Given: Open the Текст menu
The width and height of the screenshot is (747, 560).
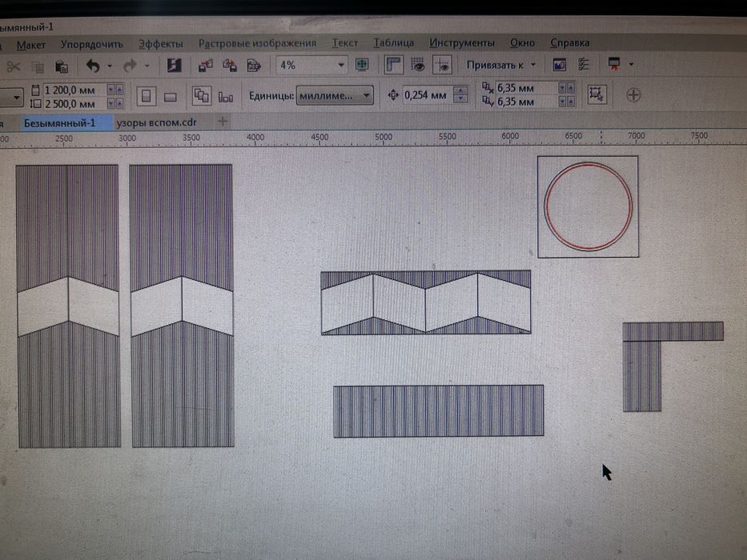Looking at the screenshot, I should [x=345, y=43].
